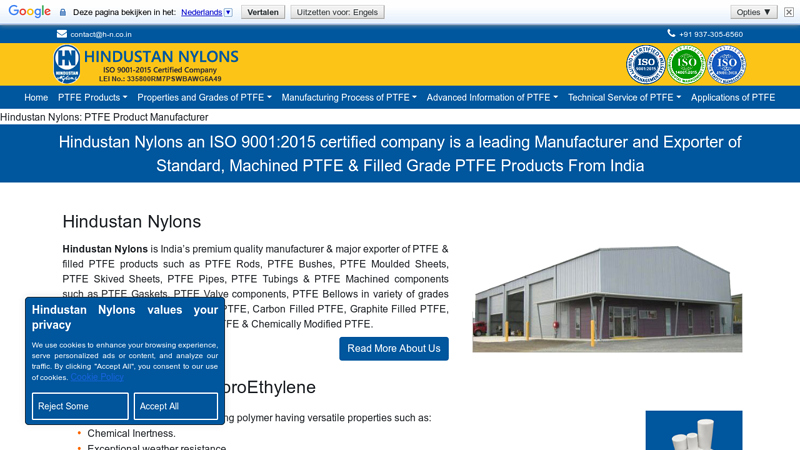Click 'ISO 9001-2015 Certified Company' tagline

click(x=160, y=70)
